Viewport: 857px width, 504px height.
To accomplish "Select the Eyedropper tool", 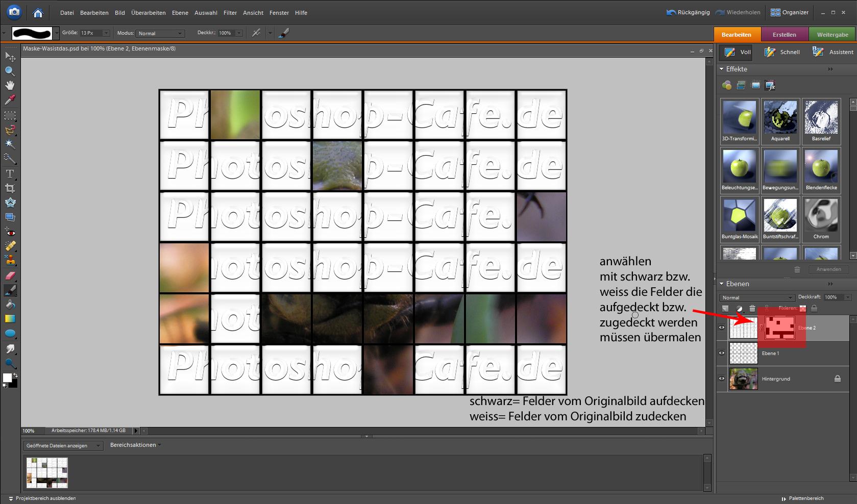I will pyautogui.click(x=10, y=100).
